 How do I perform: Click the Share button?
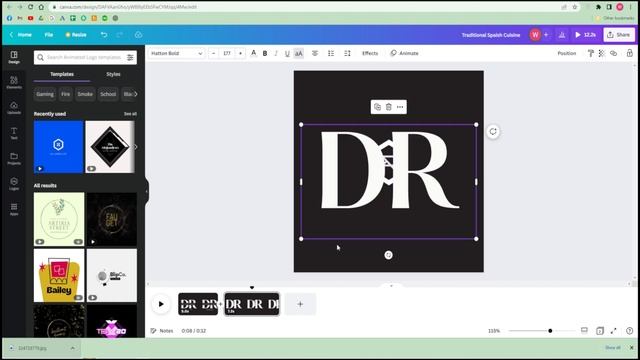click(619, 35)
